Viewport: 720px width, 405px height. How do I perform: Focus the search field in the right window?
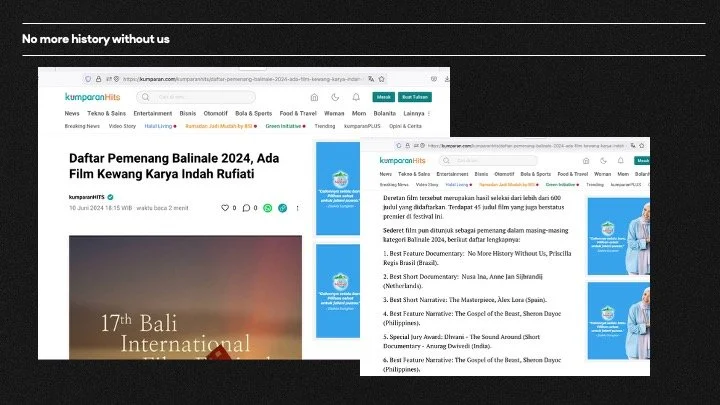point(488,160)
